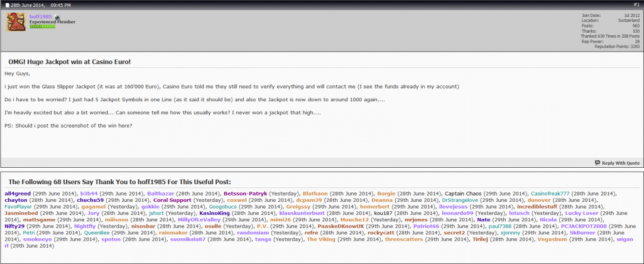
Task: Click the Vegasbum username
Action: click(x=552, y=239)
